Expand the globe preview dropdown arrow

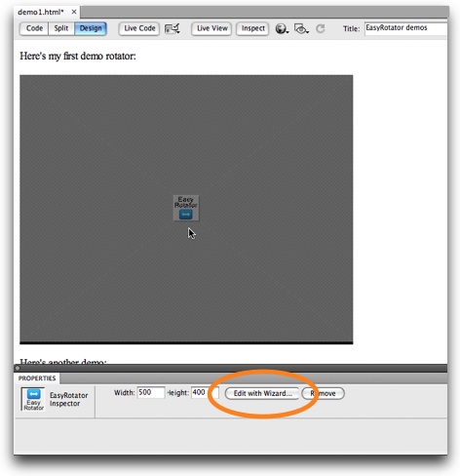coord(287,31)
